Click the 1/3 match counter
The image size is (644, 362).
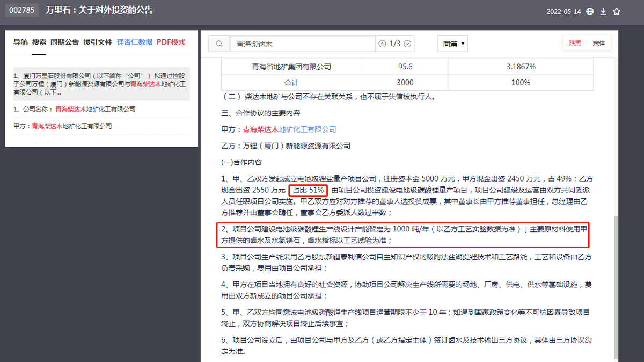pos(394,44)
